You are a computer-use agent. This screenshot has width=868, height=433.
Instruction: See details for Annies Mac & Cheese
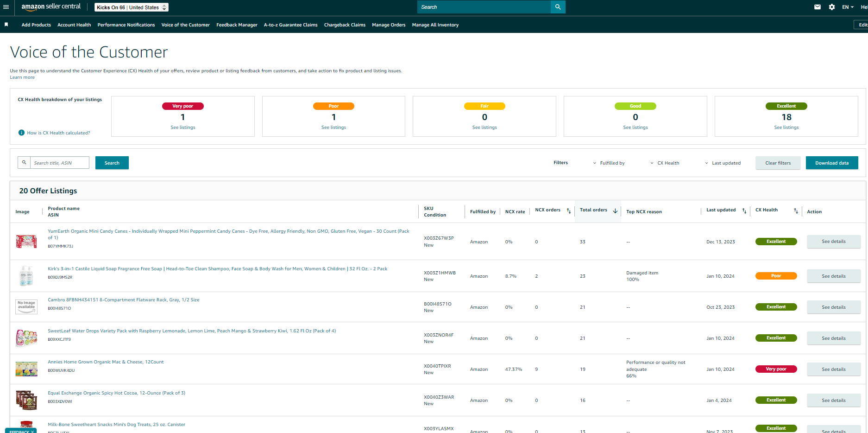point(834,369)
